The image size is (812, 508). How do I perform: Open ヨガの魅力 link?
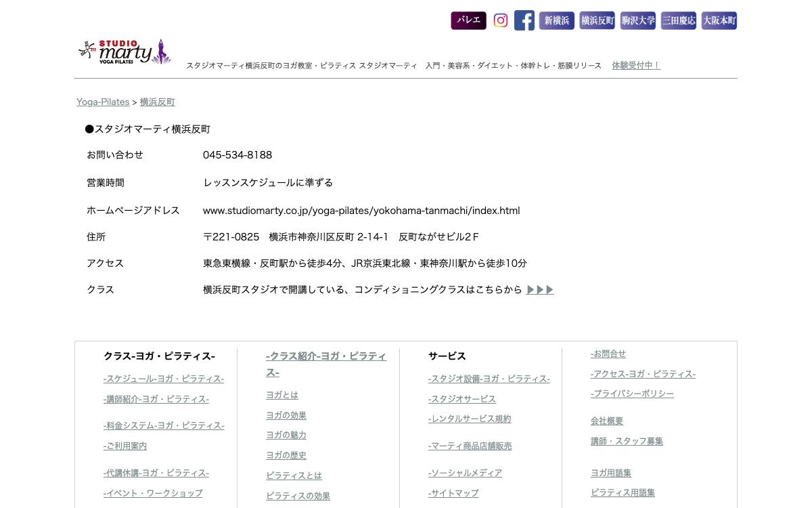click(286, 436)
